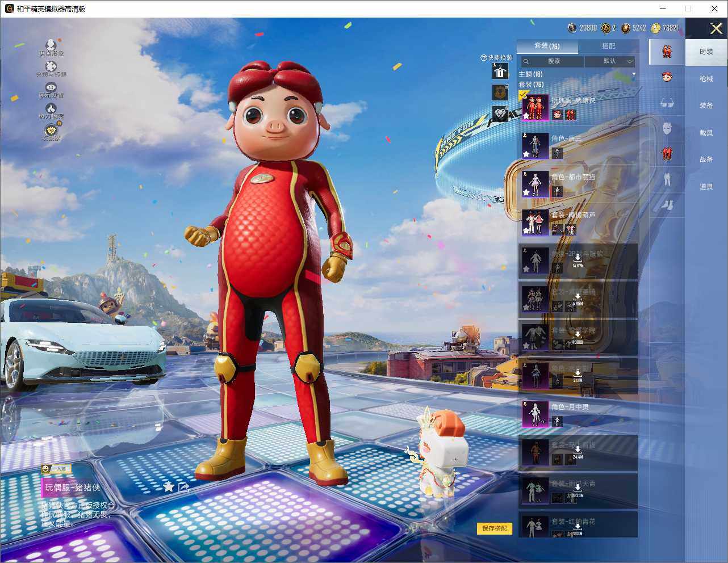Open the 热力档案 flame icon
The image size is (728, 563).
(51, 108)
